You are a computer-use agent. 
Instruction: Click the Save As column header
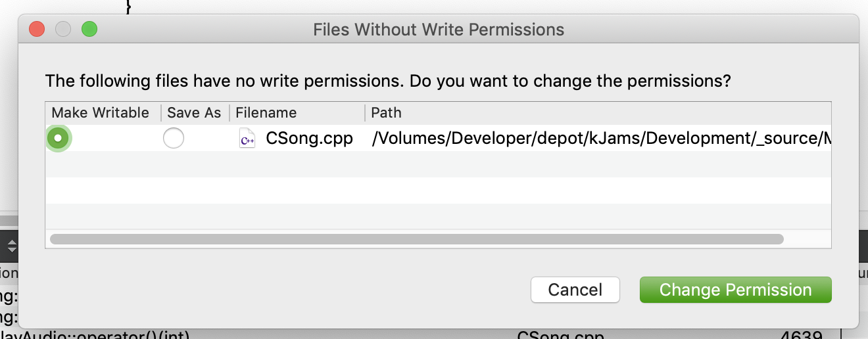(x=194, y=112)
